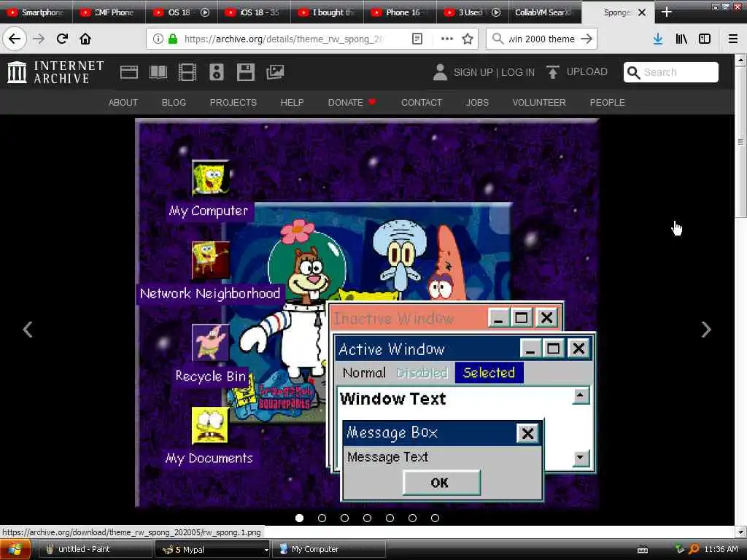
Task: Open a new browser tab
Action: [x=667, y=12]
